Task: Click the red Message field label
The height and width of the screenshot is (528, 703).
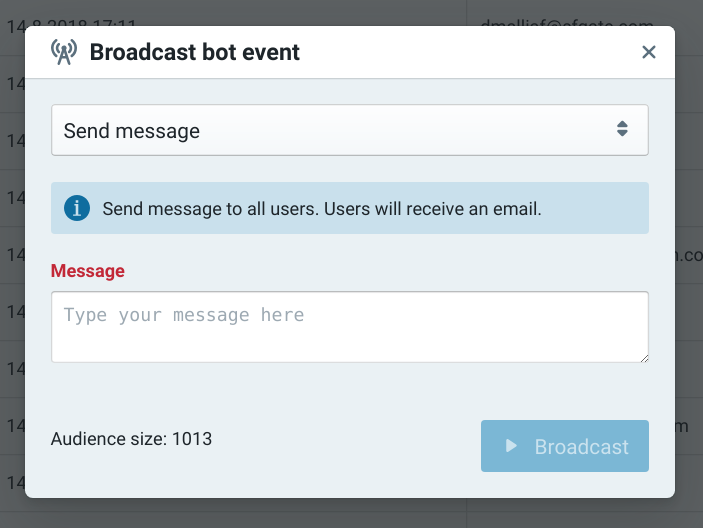Action: [x=88, y=271]
